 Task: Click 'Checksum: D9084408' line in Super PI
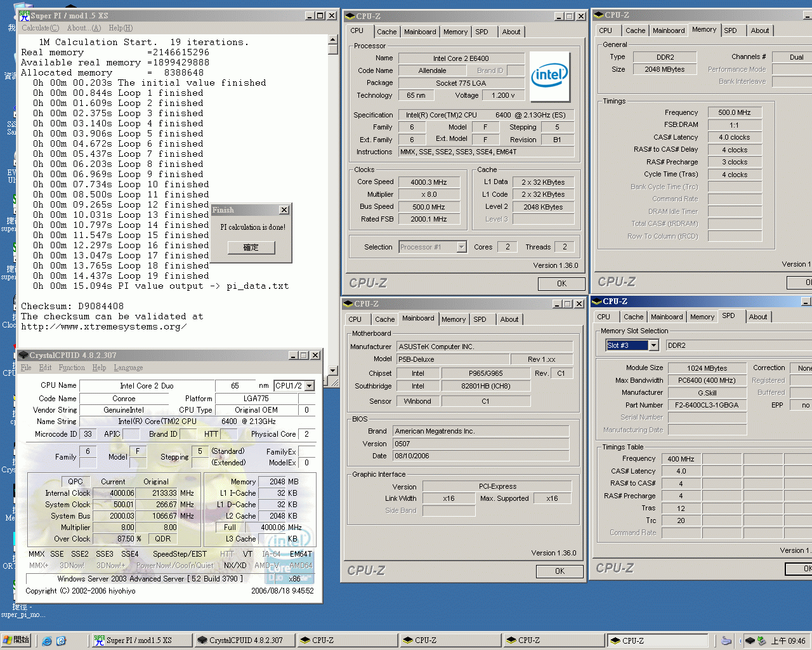coord(72,306)
